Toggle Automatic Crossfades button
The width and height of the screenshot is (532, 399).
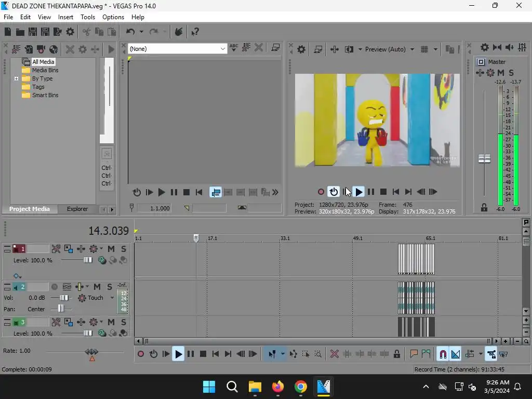click(456, 354)
